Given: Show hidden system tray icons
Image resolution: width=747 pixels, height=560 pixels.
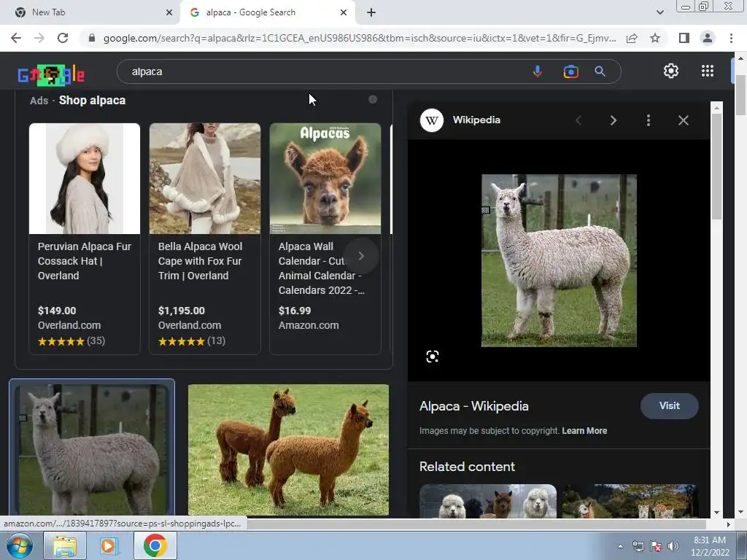Looking at the screenshot, I should [620, 546].
